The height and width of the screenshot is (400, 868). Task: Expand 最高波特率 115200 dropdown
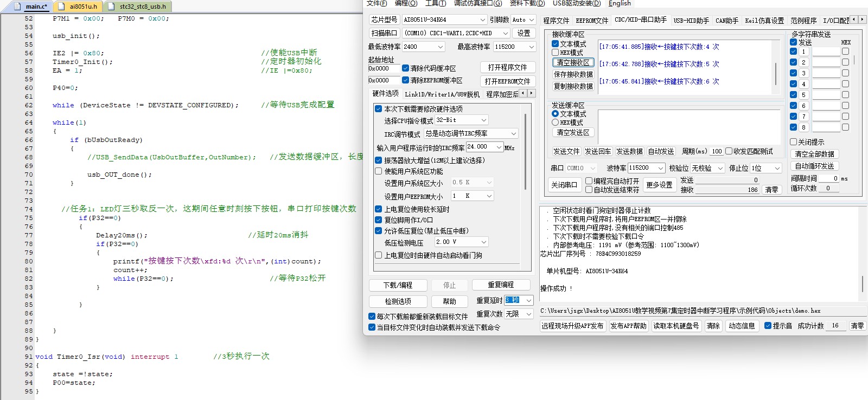tap(531, 47)
